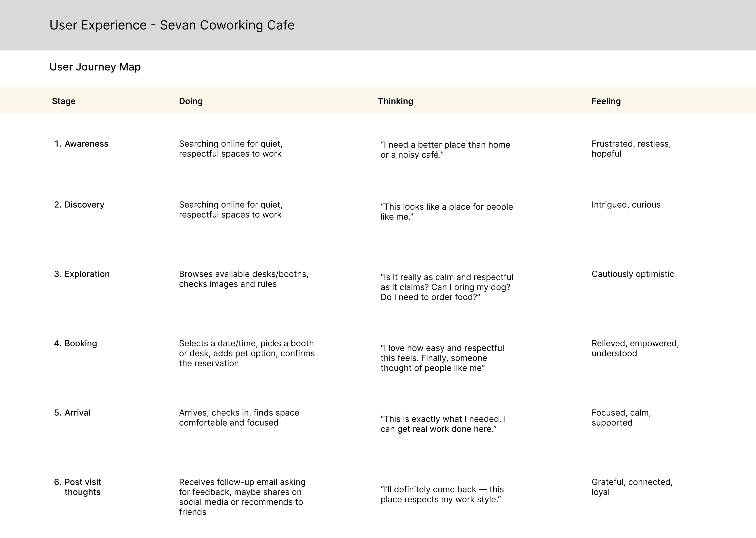Viewport: 756px width, 538px height.
Task: Click the "Doing" column header
Action: tap(191, 101)
